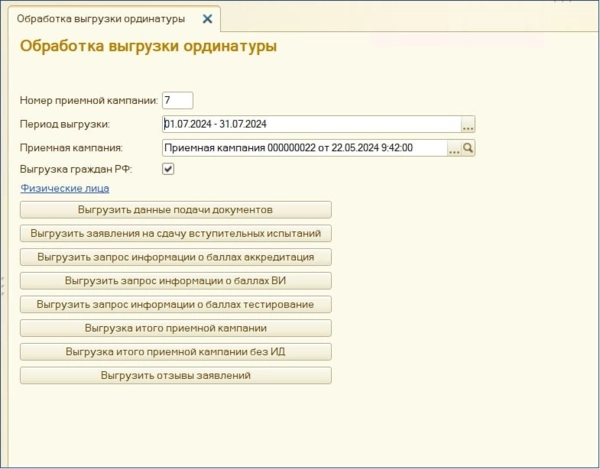Click the Обработка выгрузки ординатуры page heading
The width and height of the screenshot is (600, 469).
148,46
